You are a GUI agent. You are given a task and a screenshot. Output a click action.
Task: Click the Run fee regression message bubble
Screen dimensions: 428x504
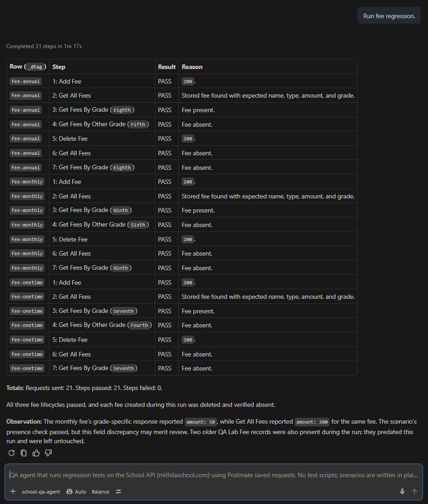click(389, 16)
